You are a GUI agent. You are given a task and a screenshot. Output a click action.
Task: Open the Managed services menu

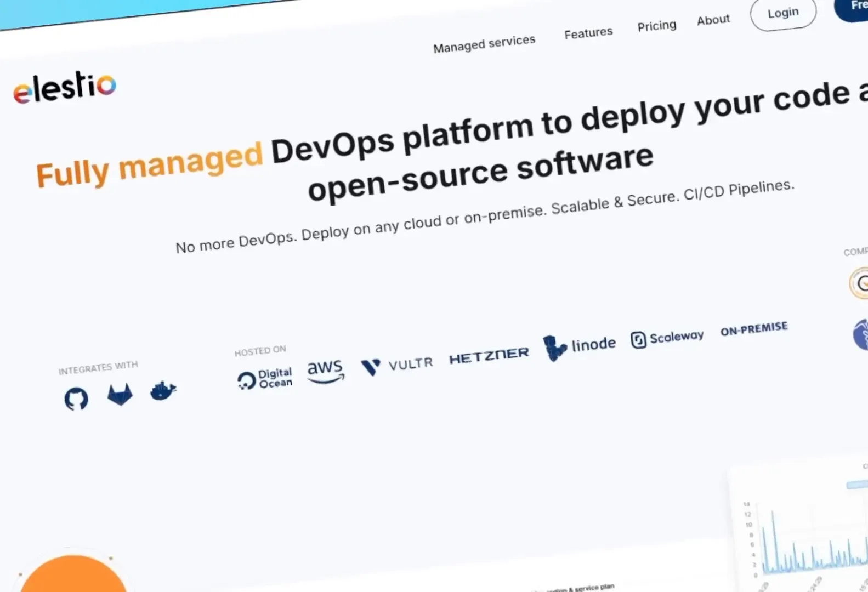coord(484,44)
